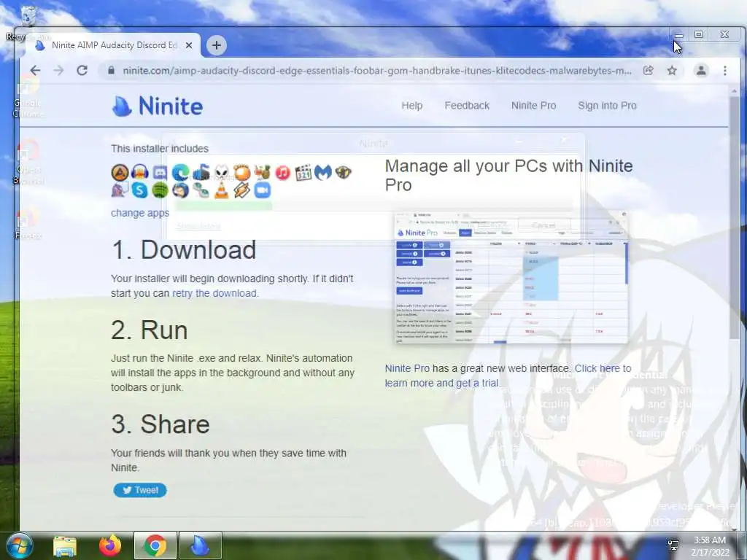Bookmark this page with the star icon
The width and height of the screenshot is (747, 560).
click(x=672, y=71)
